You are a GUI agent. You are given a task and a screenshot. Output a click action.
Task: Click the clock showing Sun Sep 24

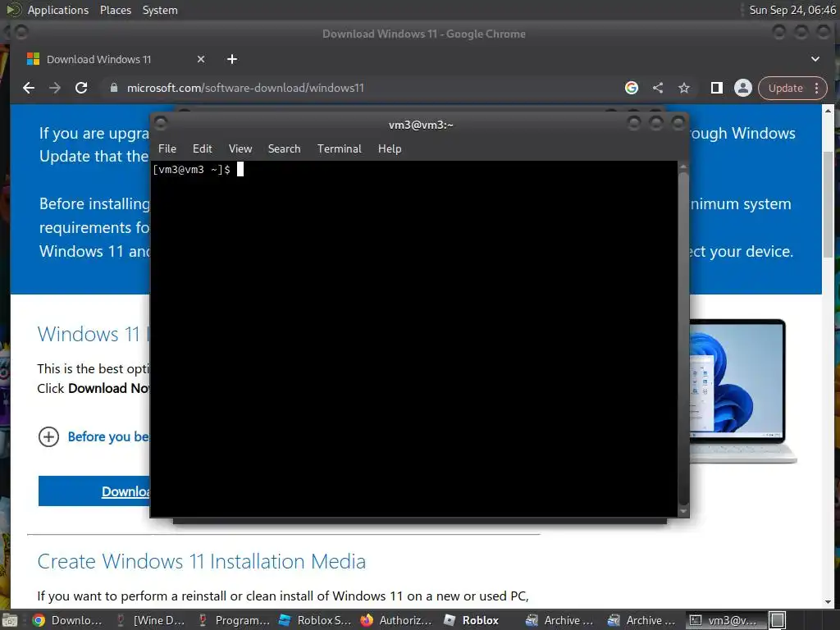pos(792,10)
